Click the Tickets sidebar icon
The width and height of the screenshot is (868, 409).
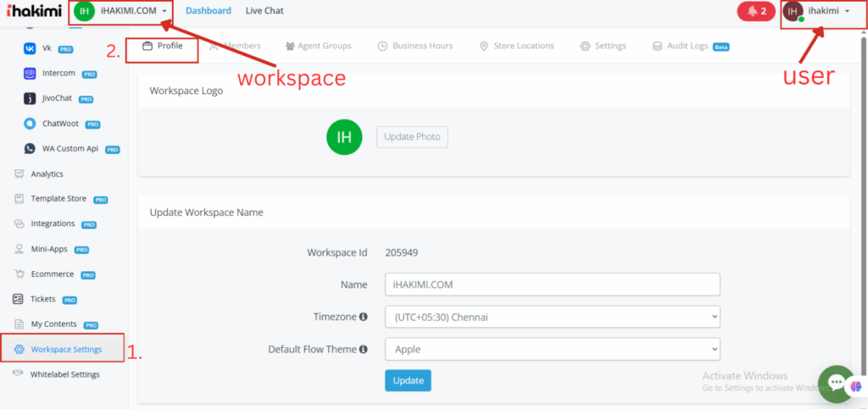19,299
